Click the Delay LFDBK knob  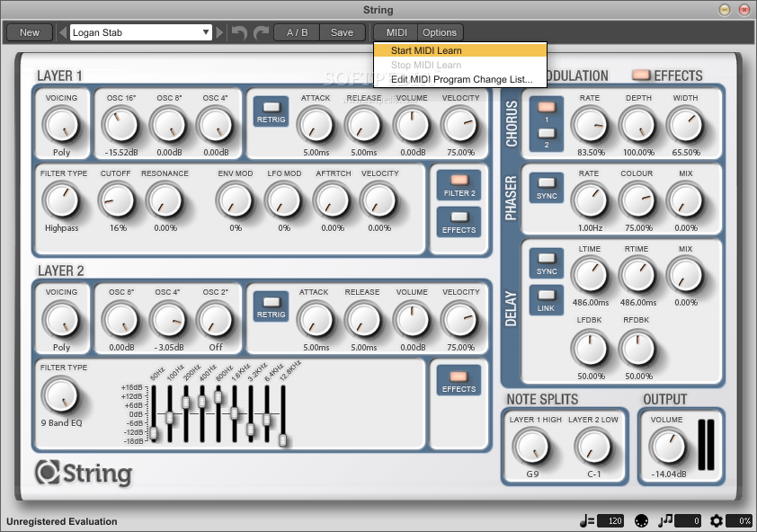pyautogui.click(x=590, y=349)
